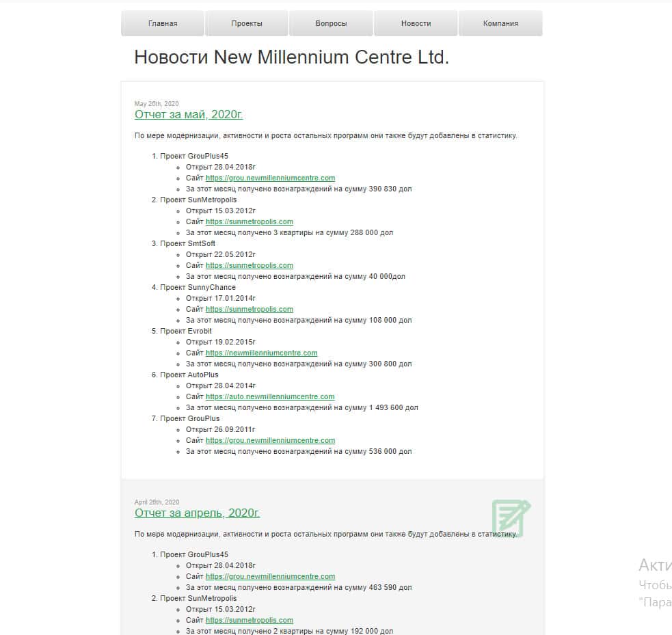Open the SunnyChance project site link

[250, 309]
